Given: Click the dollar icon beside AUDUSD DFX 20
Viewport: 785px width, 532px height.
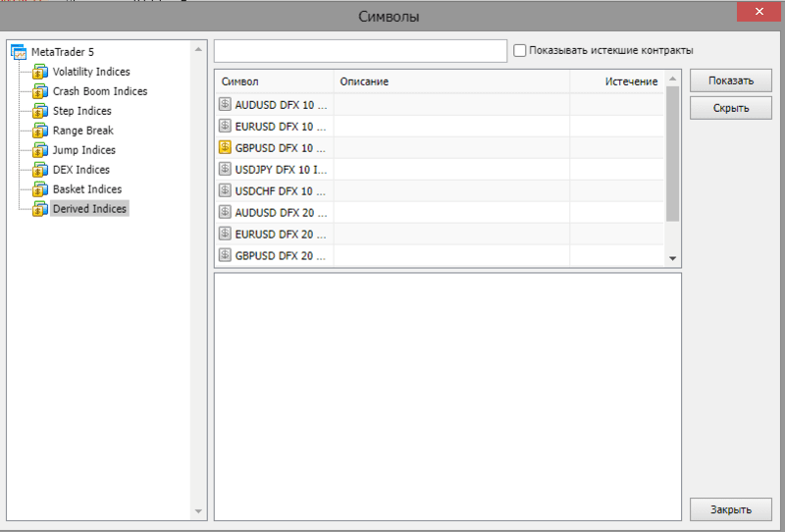Looking at the screenshot, I should 226,212.
